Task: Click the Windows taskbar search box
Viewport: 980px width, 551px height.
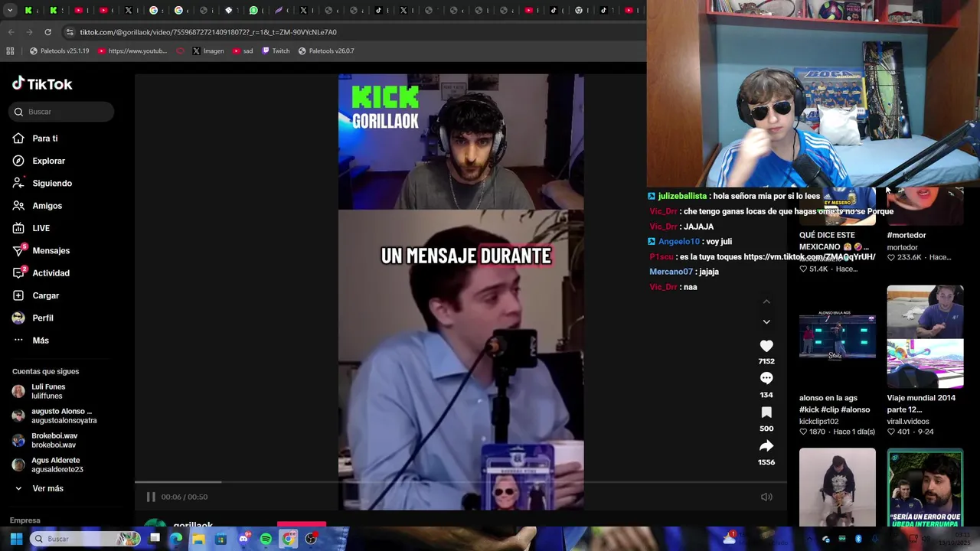Action: pos(86,539)
